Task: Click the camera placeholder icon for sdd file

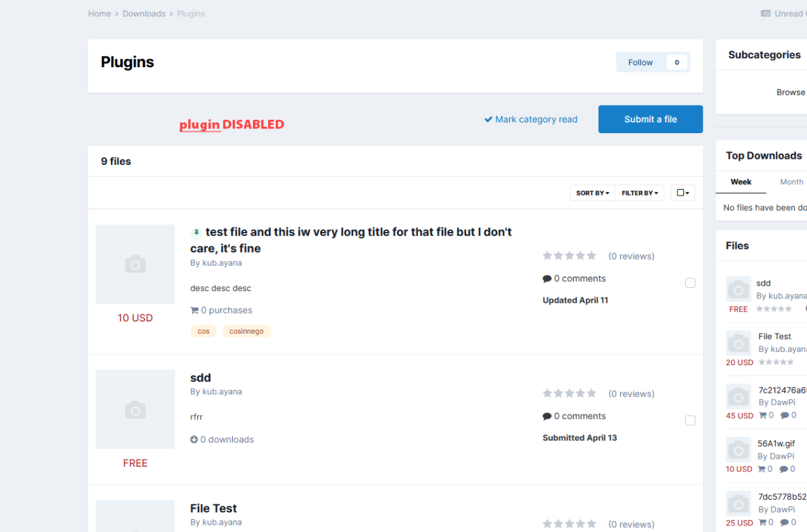Action: coord(135,410)
